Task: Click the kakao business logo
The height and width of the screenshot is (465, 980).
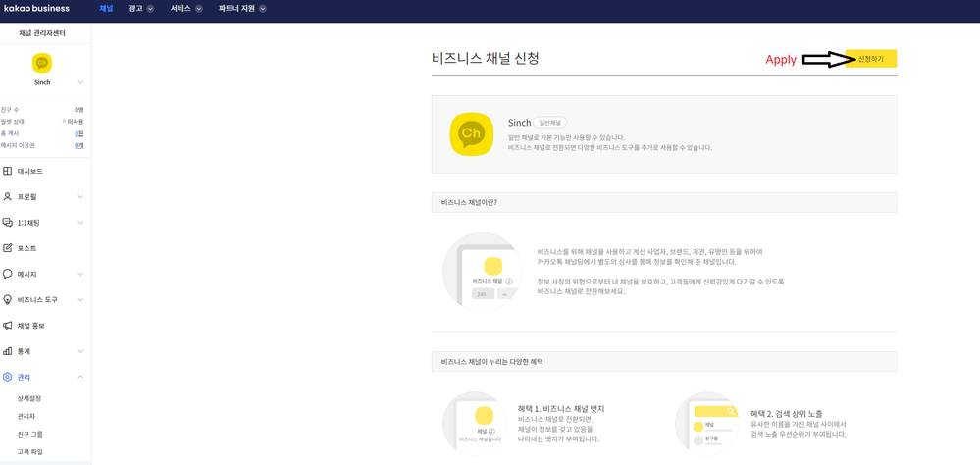Action: point(36,9)
